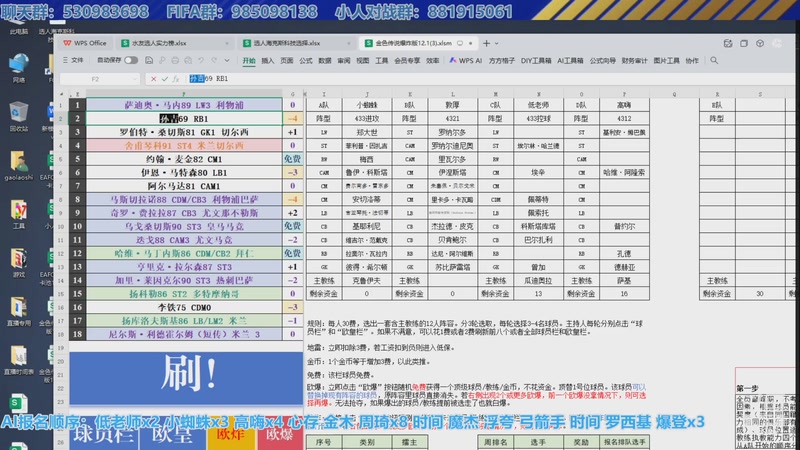
Task: Click the select-all corner of the sheet
Action: [x=61, y=94]
